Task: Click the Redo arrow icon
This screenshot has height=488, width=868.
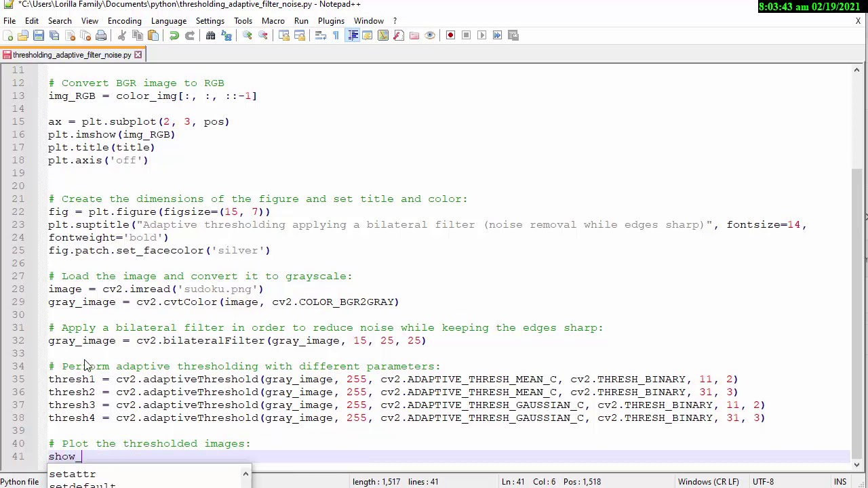Action: point(190,35)
